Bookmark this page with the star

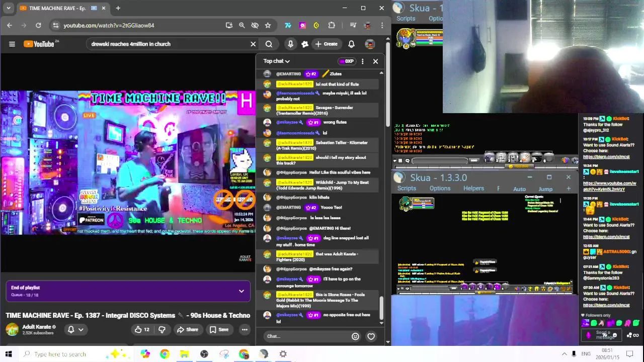tap(268, 25)
